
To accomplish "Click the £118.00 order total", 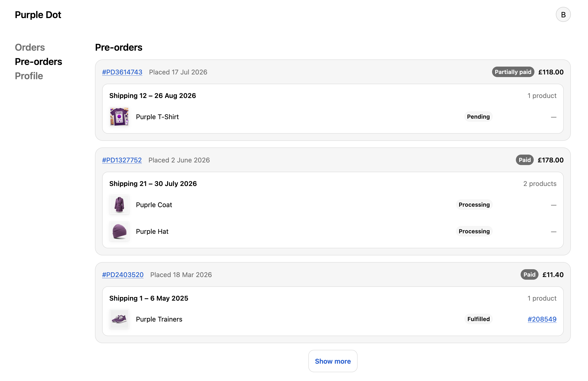I will (551, 72).
